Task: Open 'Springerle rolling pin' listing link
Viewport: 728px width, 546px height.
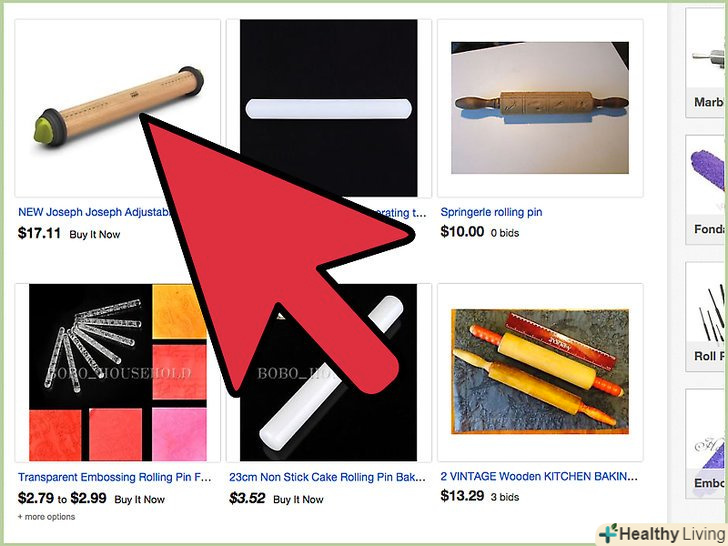Action: pyautogui.click(x=491, y=212)
